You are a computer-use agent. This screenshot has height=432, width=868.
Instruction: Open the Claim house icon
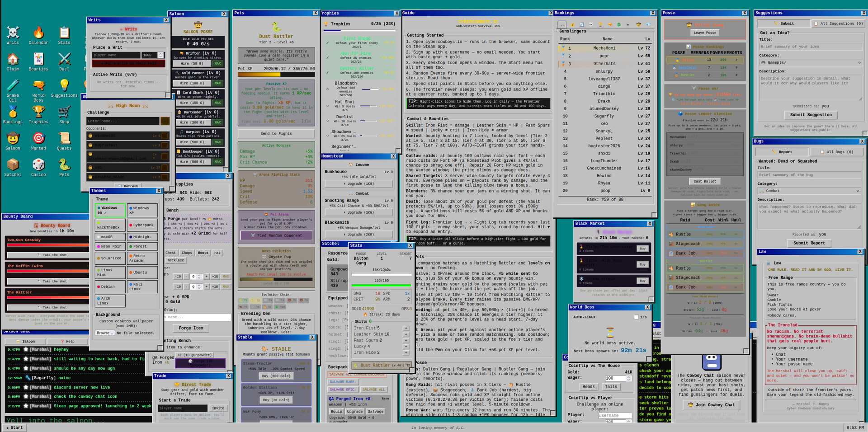13,61
